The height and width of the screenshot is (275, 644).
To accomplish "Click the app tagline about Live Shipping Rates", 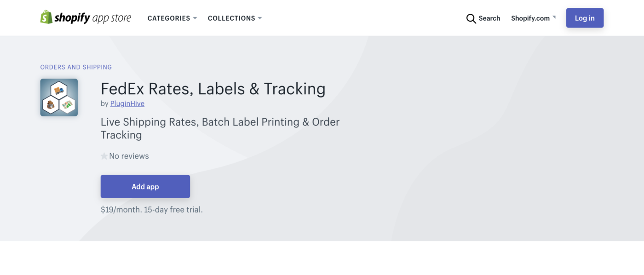I will tap(220, 128).
